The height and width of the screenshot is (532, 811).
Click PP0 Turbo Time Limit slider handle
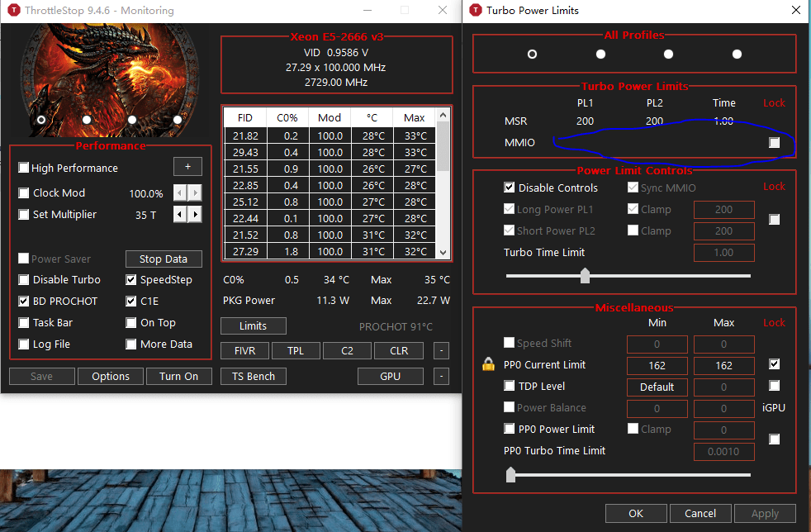tap(510, 474)
